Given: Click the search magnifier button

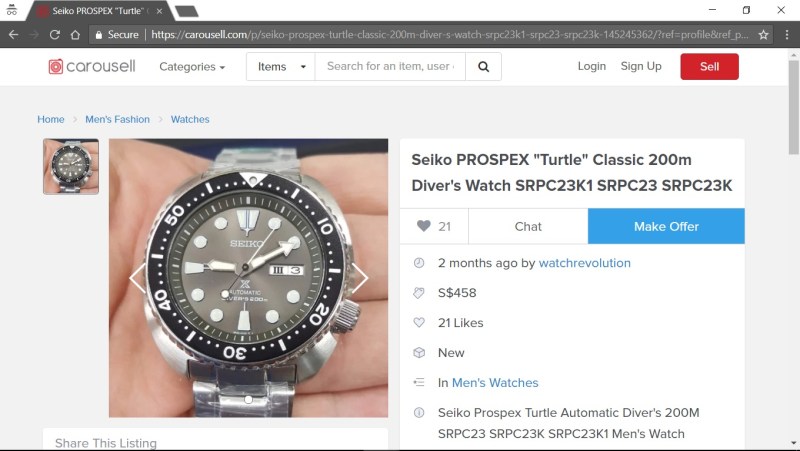Looking at the screenshot, I should tap(483, 66).
